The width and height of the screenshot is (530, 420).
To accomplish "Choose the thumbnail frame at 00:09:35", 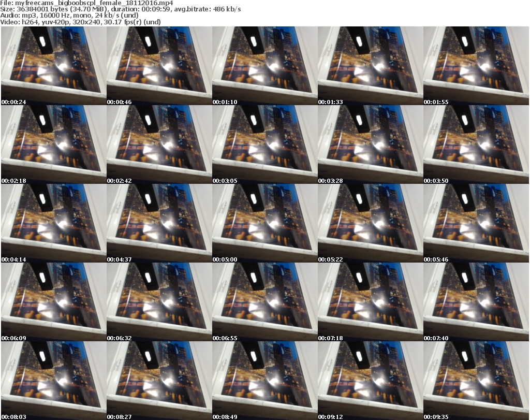I will [476, 381].
